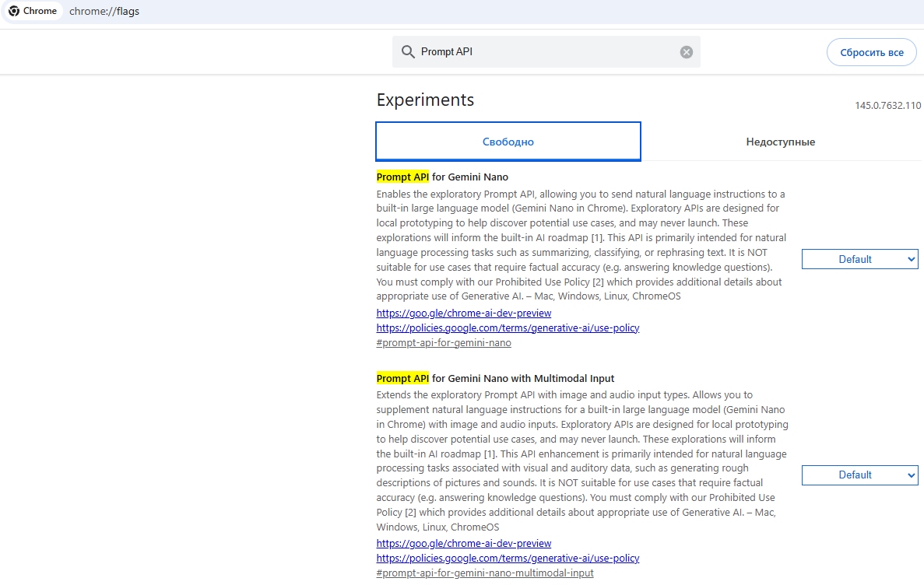
Task: Focus the flags search field containing 'Prompt API'
Action: pyautogui.click(x=545, y=52)
